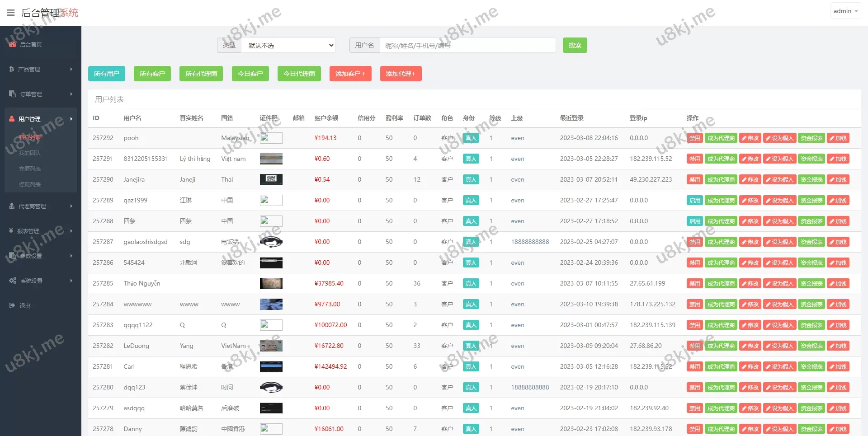Click the gears icon for 系统设置
This screenshot has height=436, width=868.
13,281
